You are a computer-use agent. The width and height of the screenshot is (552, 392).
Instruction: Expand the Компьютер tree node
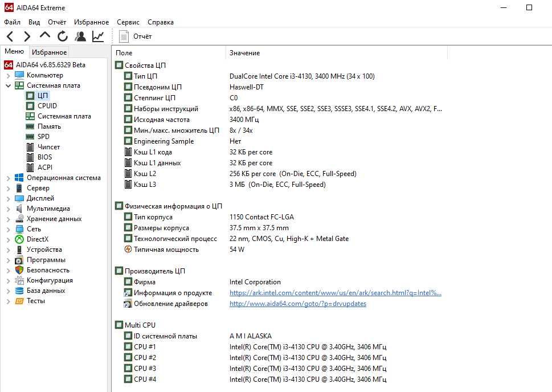(8, 75)
